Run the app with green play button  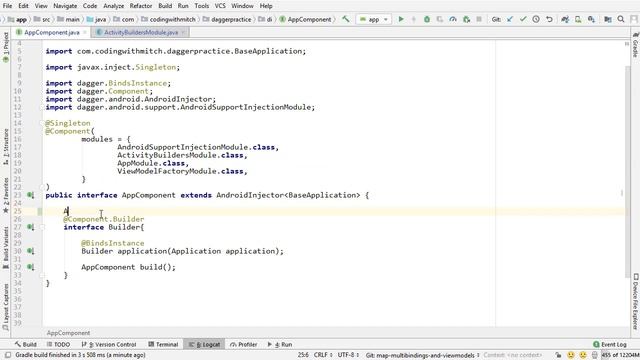(401, 19)
